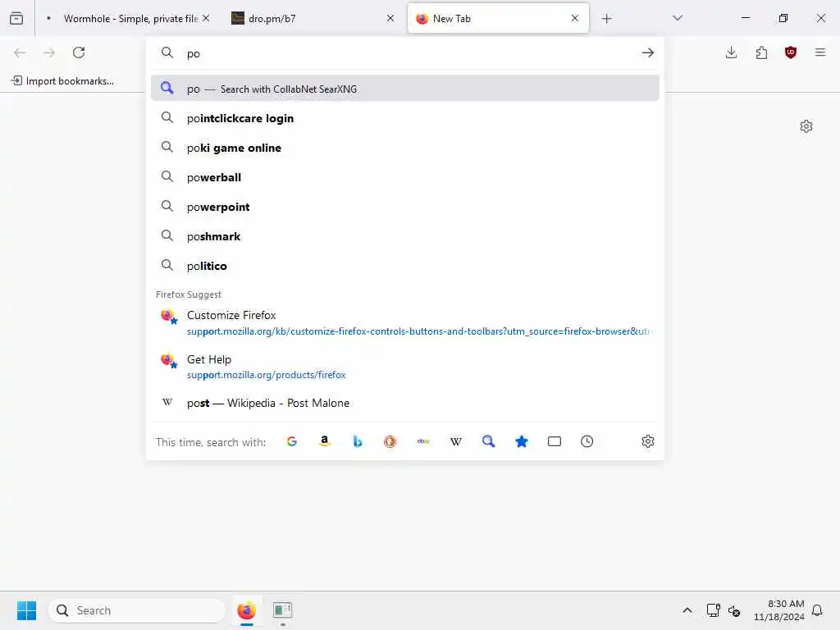Search this time with eBay
The image size is (840, 630).
pos(423,441)
